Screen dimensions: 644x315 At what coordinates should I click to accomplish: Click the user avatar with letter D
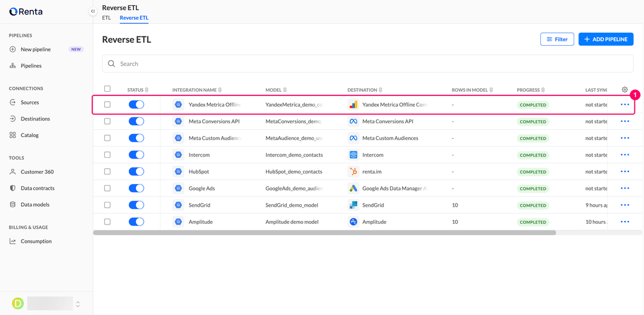[x=18, y=304]
